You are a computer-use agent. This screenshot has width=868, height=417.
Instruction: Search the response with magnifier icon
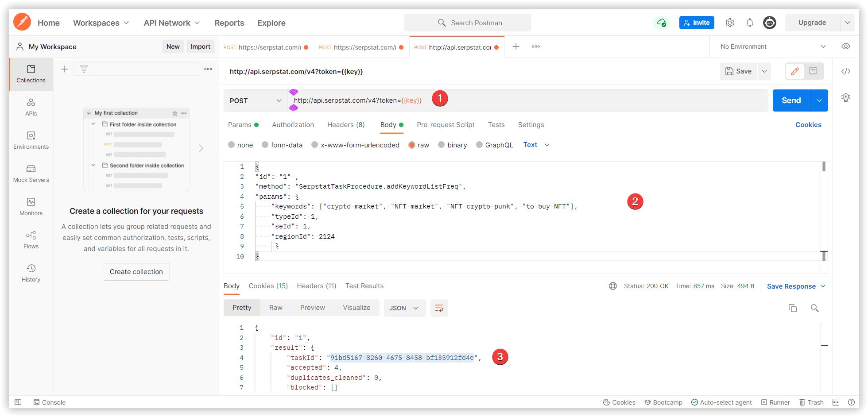click(x=814, y=308)
